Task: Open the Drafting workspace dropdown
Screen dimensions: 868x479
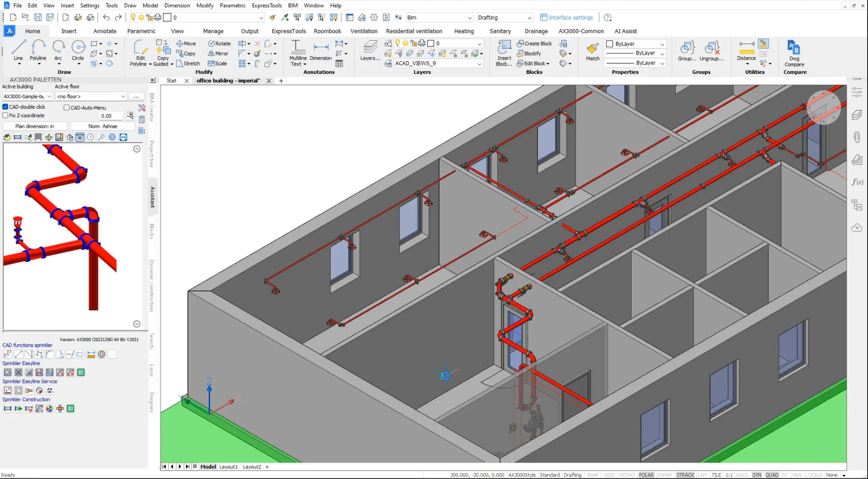Action: (x=529, y=18)
